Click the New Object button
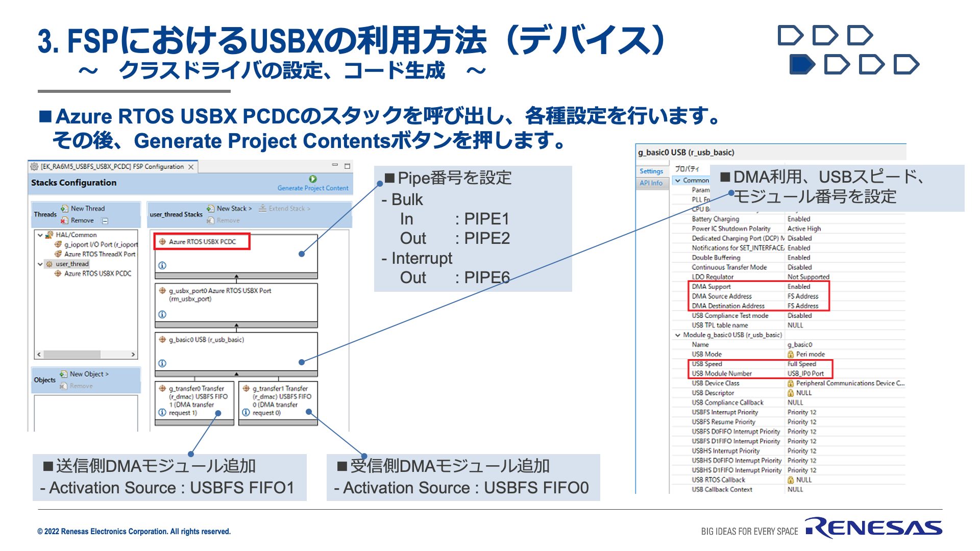980x551 pixels. pyautogui.click(x=84, y=374)
